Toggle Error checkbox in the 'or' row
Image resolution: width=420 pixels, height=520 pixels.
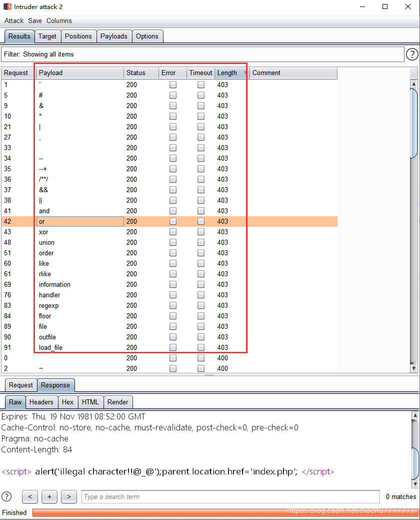click(173, 221)
